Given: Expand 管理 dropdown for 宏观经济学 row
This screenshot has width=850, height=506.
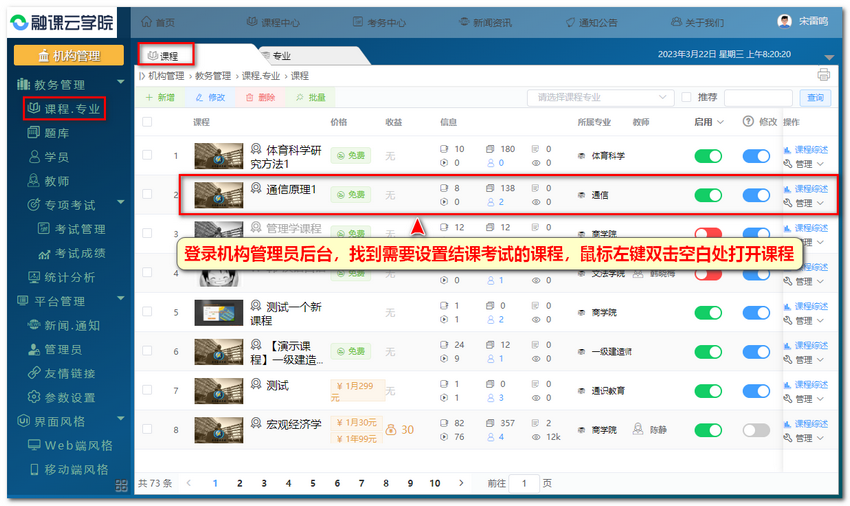Looking at the screenshot, I should click(x=804, y=438).
